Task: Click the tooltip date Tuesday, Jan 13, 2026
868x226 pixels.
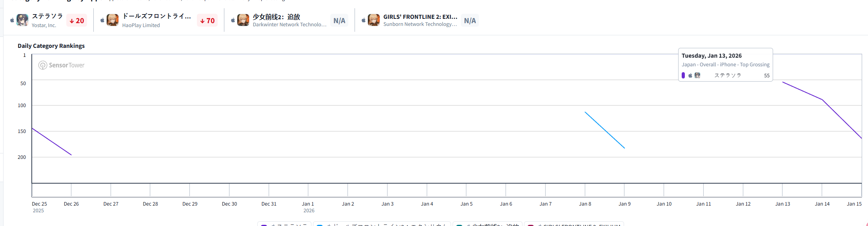Action: 712,56
